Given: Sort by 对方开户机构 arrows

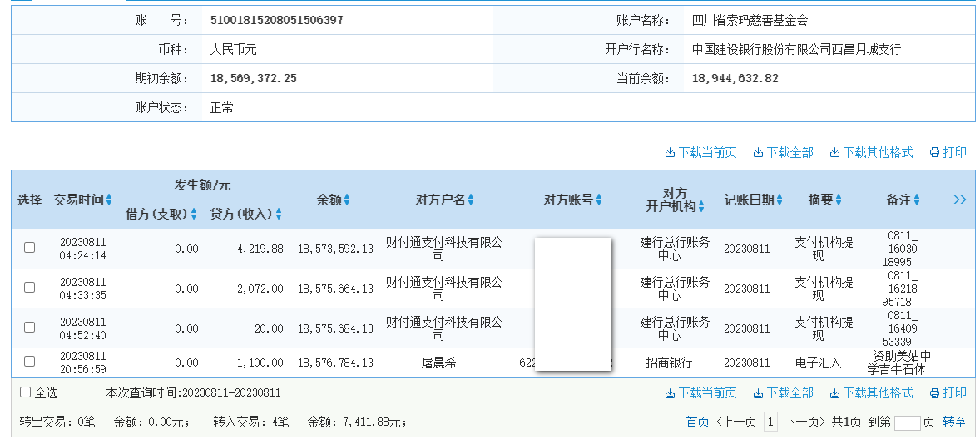Looking at the screenshot, I should (701, 207).
